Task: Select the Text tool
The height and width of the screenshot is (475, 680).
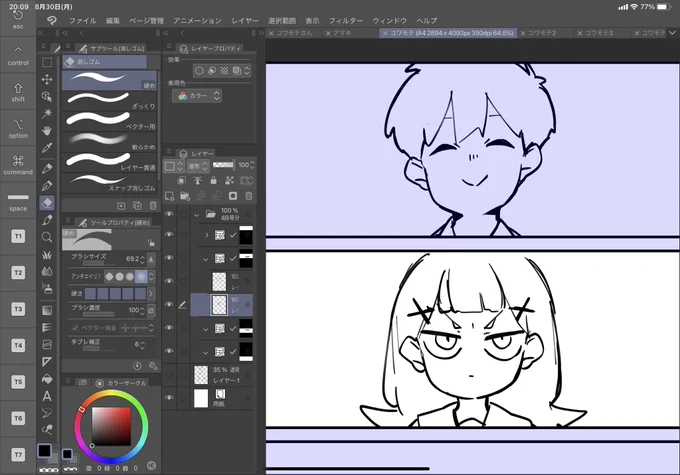Action: (x=47, y=396)
